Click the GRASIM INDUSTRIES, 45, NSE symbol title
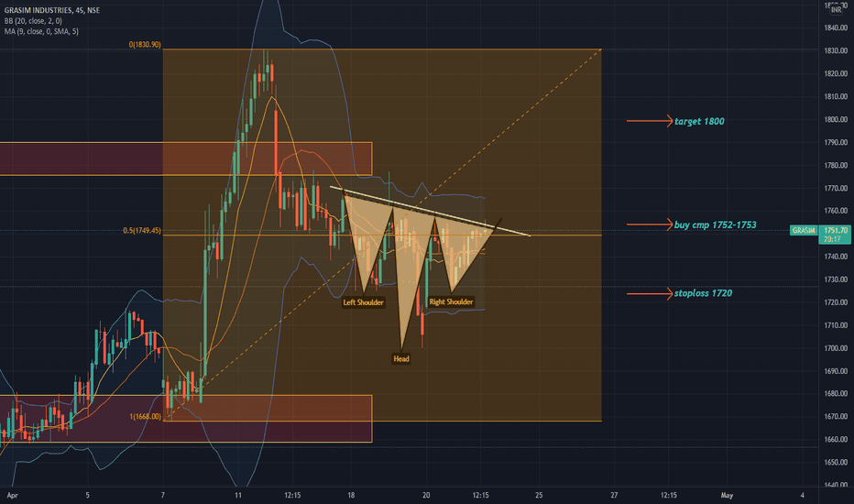This screenshot has height=504, width=854. (51, 10)
